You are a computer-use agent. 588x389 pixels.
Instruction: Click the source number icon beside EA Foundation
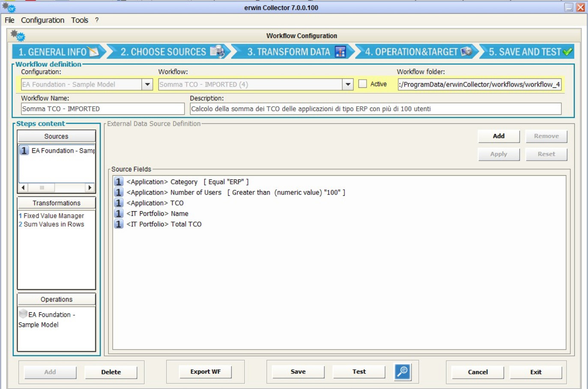click(x=24, y=150)
